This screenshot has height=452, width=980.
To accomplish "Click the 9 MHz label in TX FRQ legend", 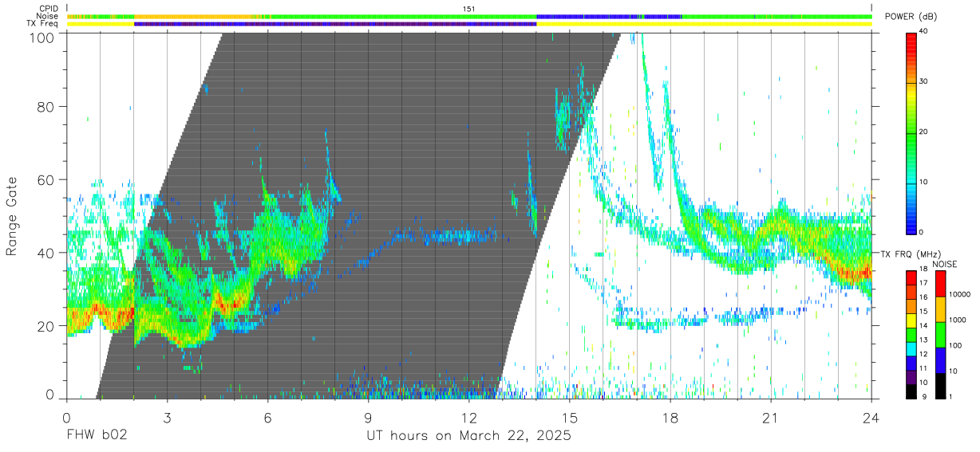I will tap(926, 396).
